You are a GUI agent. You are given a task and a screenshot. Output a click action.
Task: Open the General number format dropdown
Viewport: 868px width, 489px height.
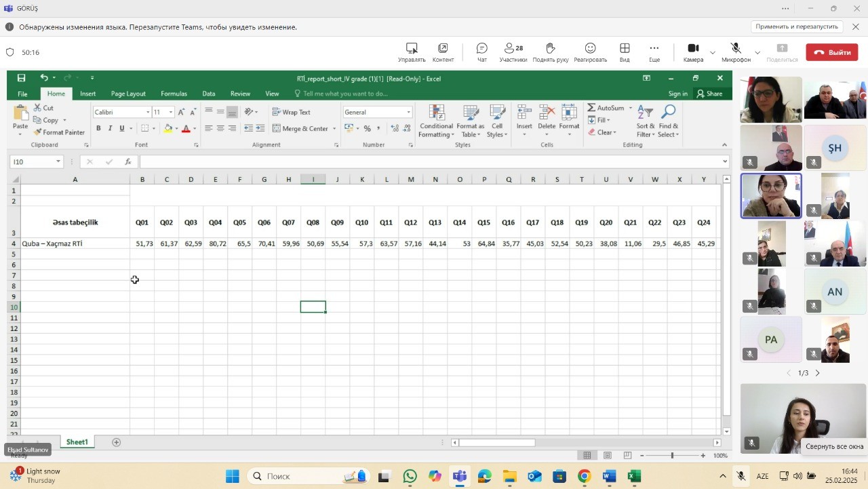408,112
